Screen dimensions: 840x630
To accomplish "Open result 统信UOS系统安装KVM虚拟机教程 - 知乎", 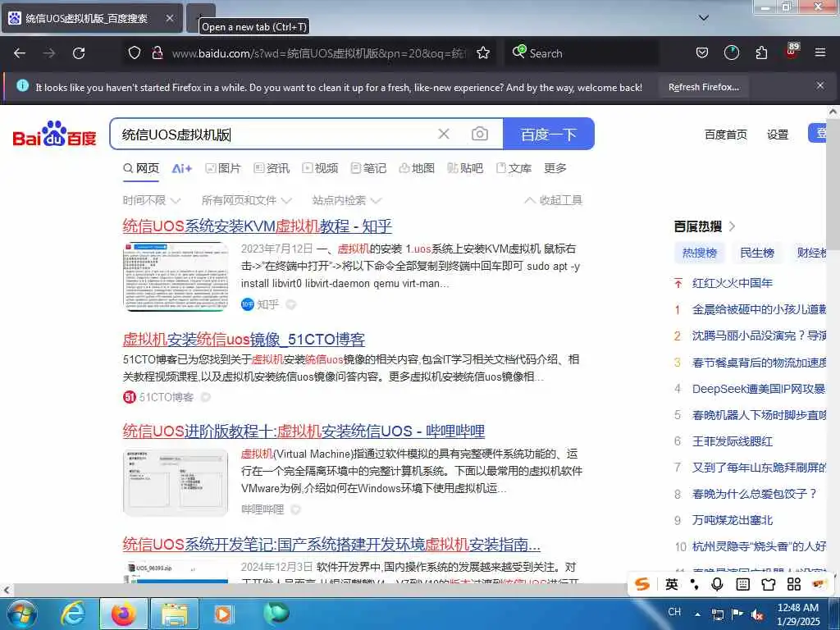I will pos(257,226).
